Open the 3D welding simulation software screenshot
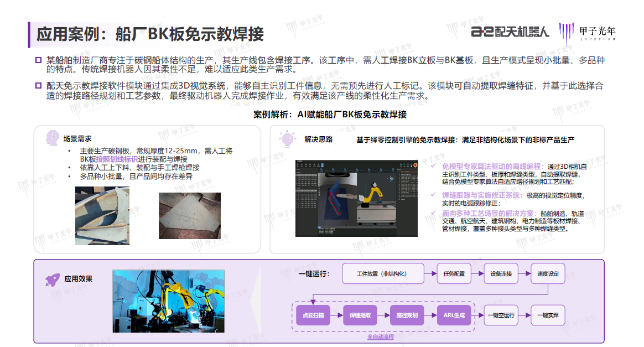This screenshot has width=644, height=347. point(356,198)
